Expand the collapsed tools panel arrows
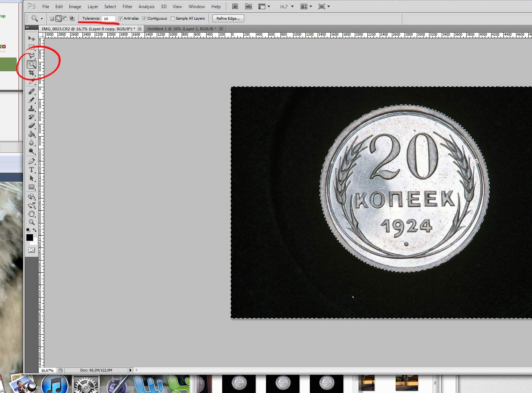 click(x=27, y=27)
